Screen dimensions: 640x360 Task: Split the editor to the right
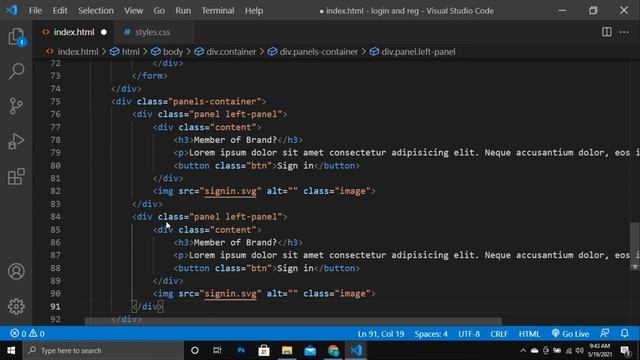[607, 32]
